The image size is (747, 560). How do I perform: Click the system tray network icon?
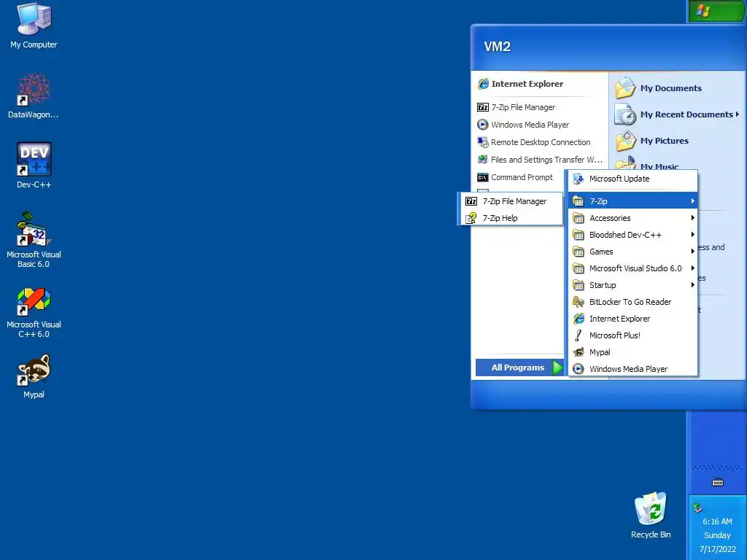click(x=697, y=507)
